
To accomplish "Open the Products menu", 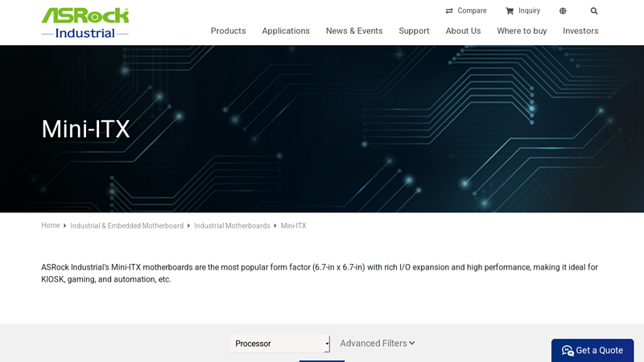I will [228, 31].
